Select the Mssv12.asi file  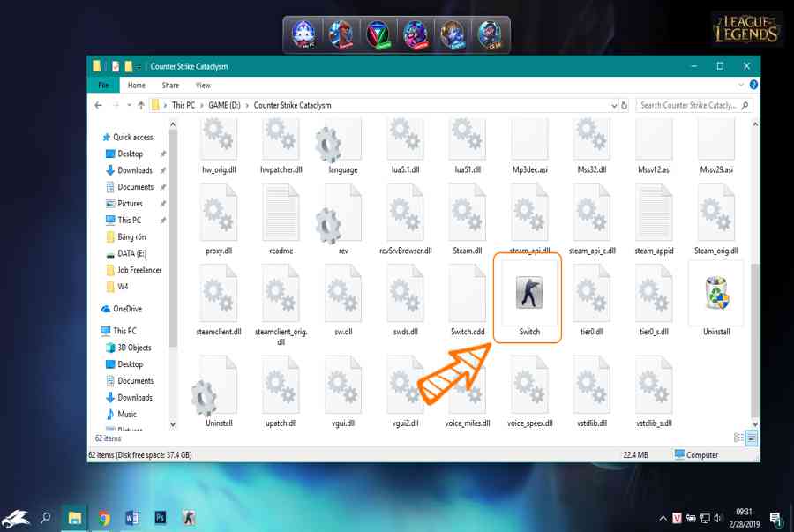(654, 146)
